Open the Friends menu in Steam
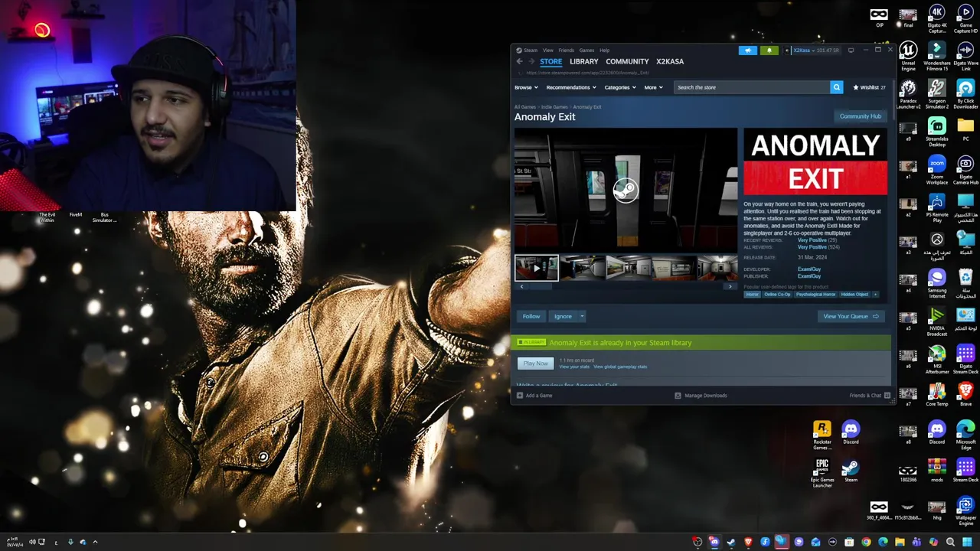The width and height of the screenshot is (980, 551). pyautogui.click(x=567, y=51)
